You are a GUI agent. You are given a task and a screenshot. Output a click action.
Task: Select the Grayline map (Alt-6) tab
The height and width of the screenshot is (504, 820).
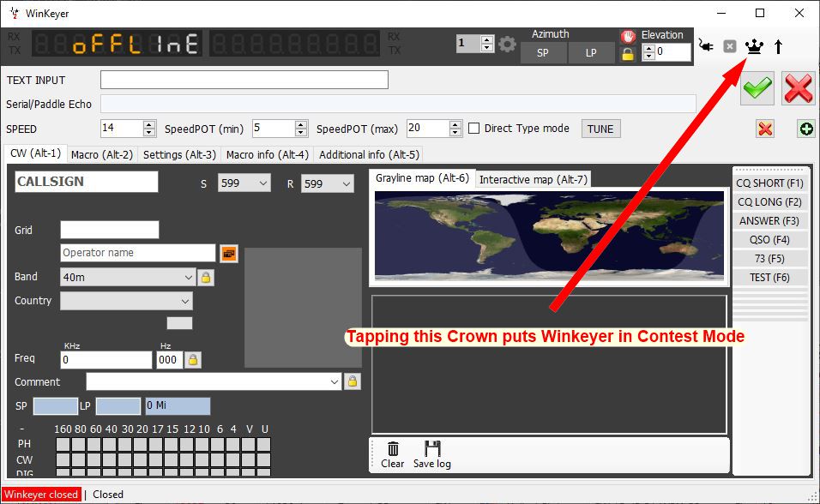(x=422, y=178)
